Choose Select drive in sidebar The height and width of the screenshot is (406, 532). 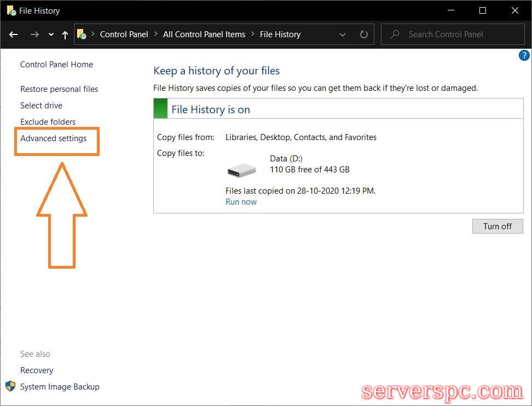[x=41, y=106]
